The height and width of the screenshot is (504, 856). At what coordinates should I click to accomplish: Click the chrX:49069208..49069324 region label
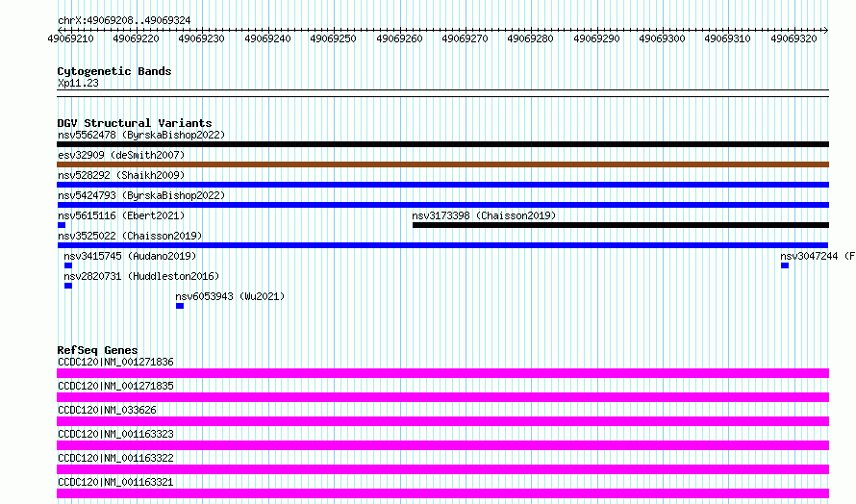[x=124, y=21]
